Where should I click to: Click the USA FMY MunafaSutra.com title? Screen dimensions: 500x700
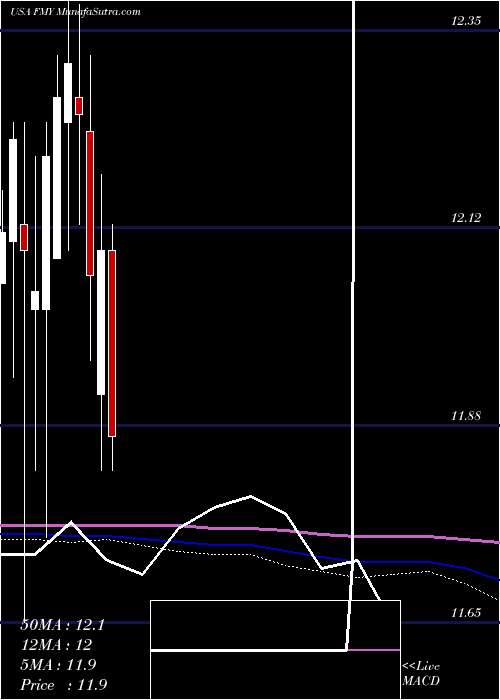[x=75, y=12]
